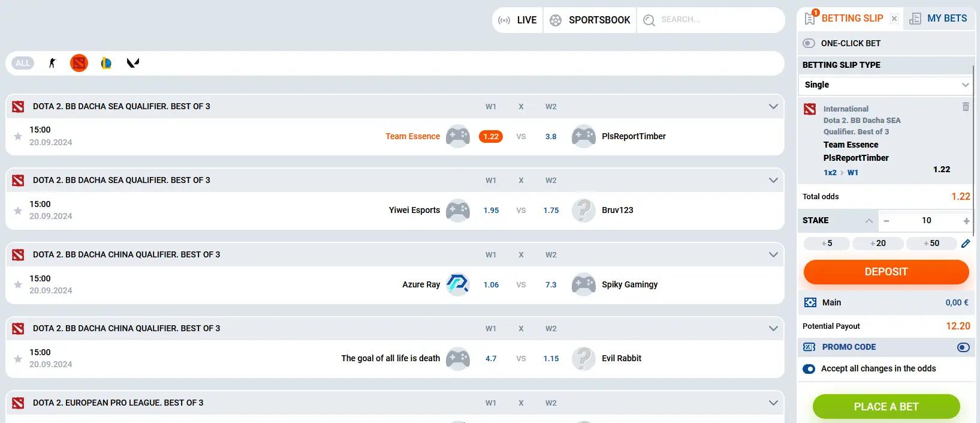Edit quick stake amounts with pencil icon
This screenshot has width=980, height=423.
point(966,244)
